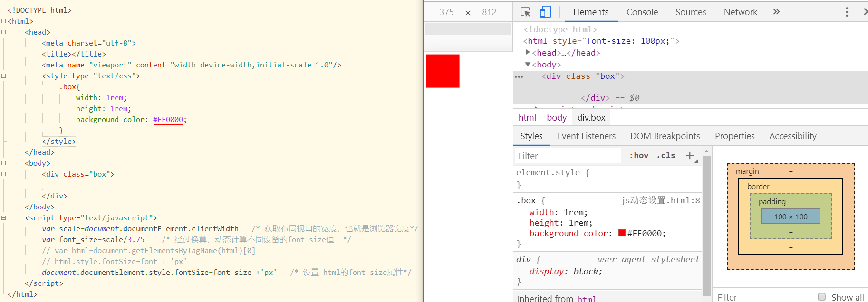Click the ellipsis beside div.box row

pos(519,76)
